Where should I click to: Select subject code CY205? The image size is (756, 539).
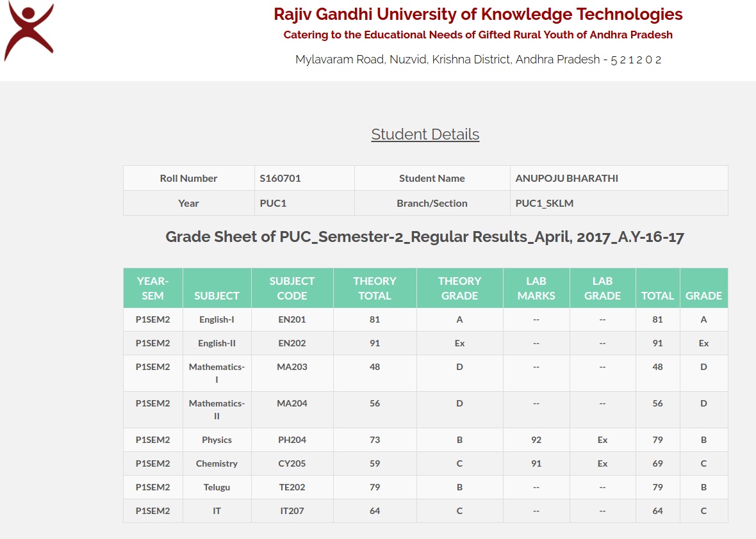pos(292,463)
